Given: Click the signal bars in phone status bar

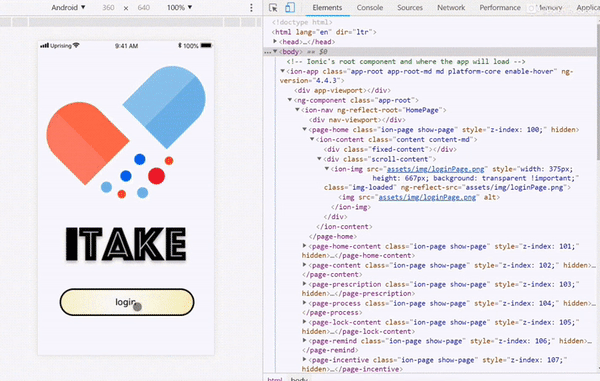Looking at the screenshot, I should [x=44, y=46].
